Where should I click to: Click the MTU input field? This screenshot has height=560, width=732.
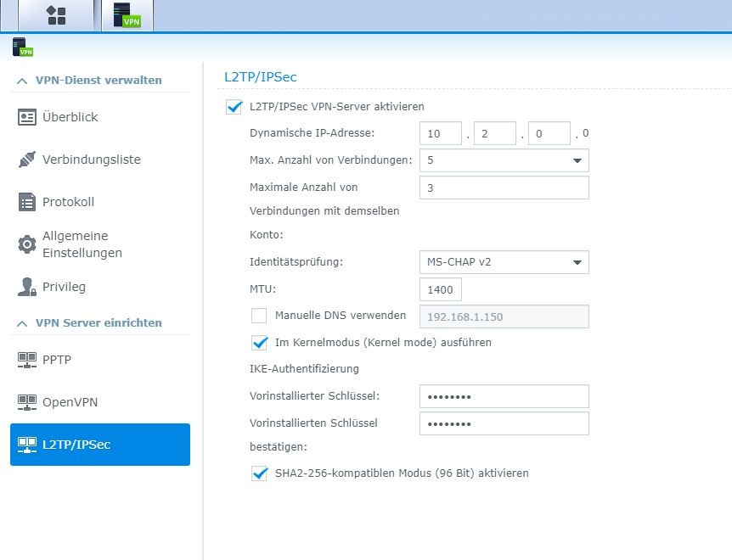pyautogui.click(x=441, y=290)
